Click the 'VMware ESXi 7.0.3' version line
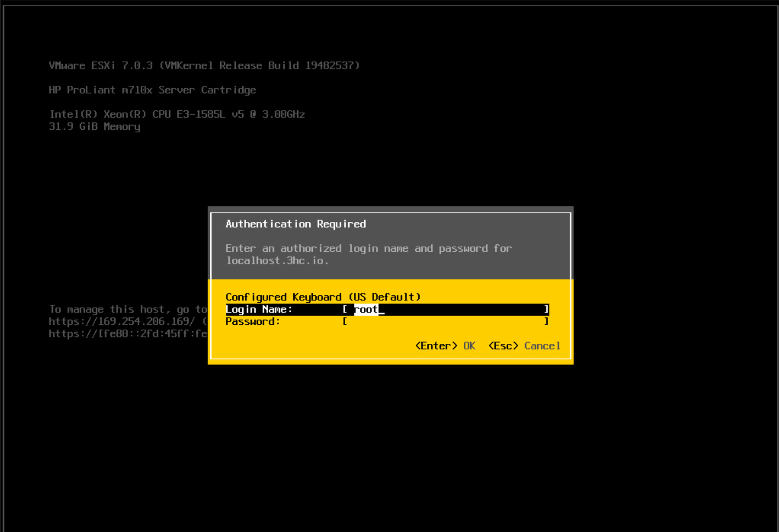The height and width of the screenshot is (532, 779). (x=204, y=65)
